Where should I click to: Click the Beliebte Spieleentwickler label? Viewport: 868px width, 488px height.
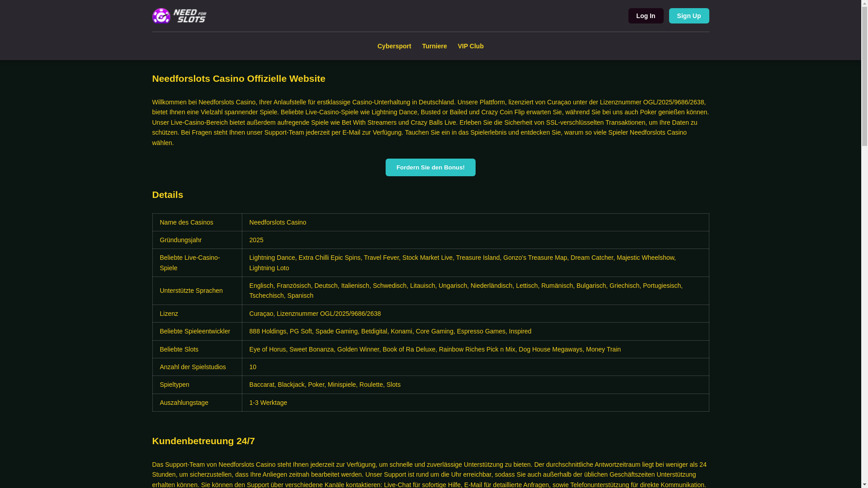coord(197,331)
